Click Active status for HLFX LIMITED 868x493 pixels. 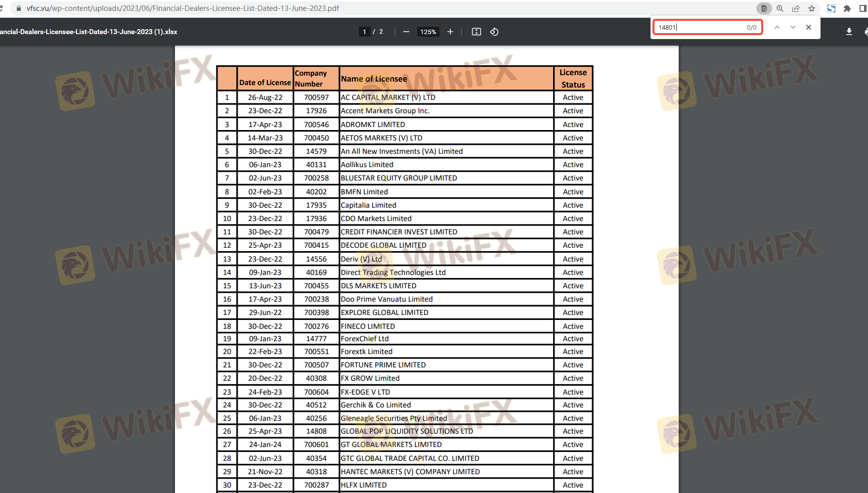(573, 485)
